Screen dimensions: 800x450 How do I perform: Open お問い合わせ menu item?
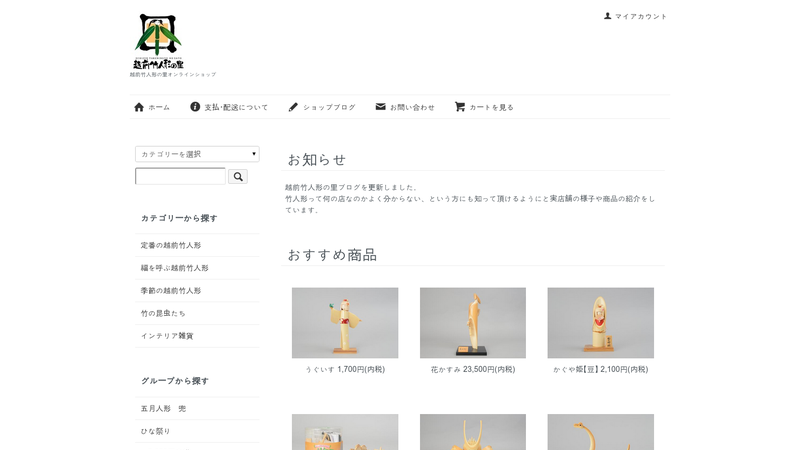pyautogui.click(x=412, y=107)
